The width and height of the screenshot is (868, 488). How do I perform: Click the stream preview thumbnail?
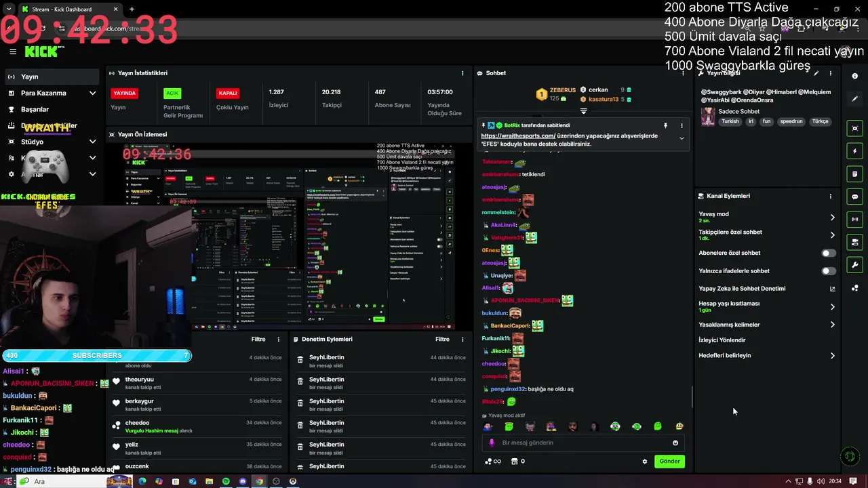289,236
